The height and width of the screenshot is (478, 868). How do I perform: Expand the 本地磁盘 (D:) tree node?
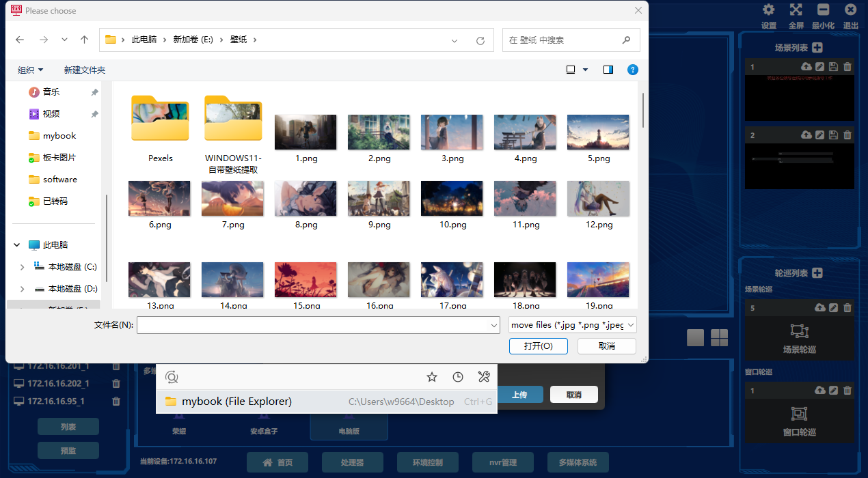coord(22,289)
